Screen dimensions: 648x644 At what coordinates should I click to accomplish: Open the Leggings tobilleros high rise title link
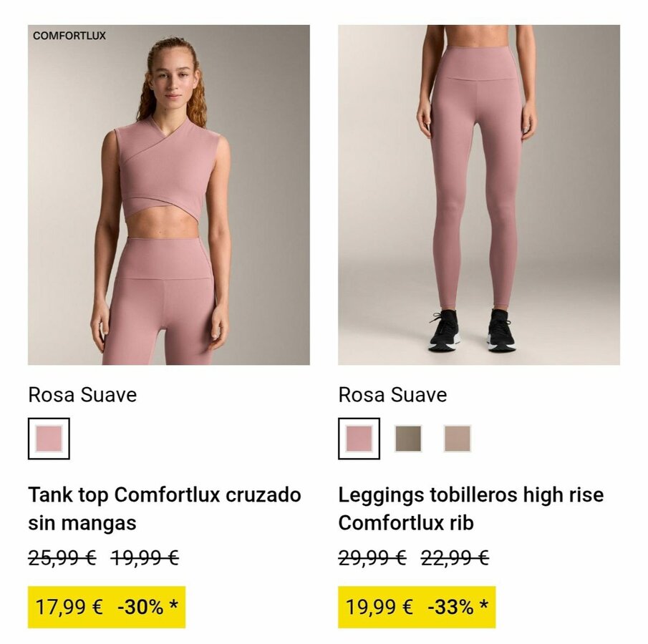click(x=470, y=508)
